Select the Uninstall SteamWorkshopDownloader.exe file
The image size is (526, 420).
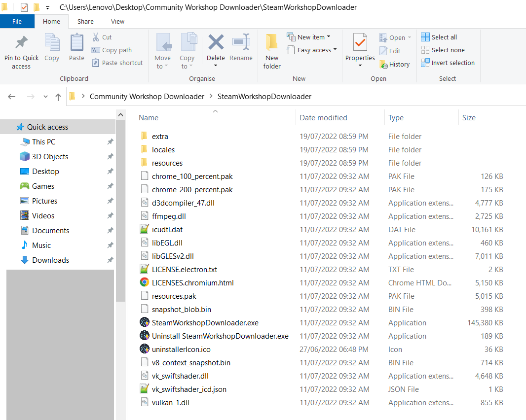tap(220, 336)
